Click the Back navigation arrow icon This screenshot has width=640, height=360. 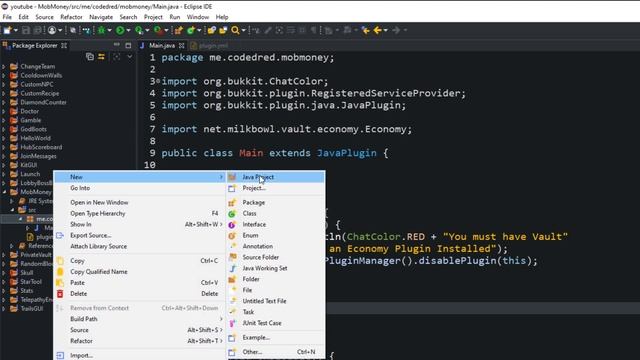coord(378,30)
